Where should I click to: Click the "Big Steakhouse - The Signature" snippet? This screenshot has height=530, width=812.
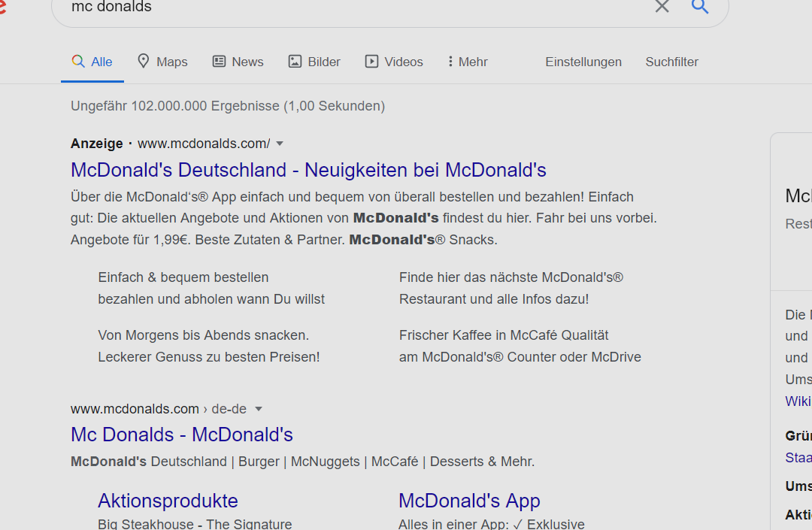point(195,524)
